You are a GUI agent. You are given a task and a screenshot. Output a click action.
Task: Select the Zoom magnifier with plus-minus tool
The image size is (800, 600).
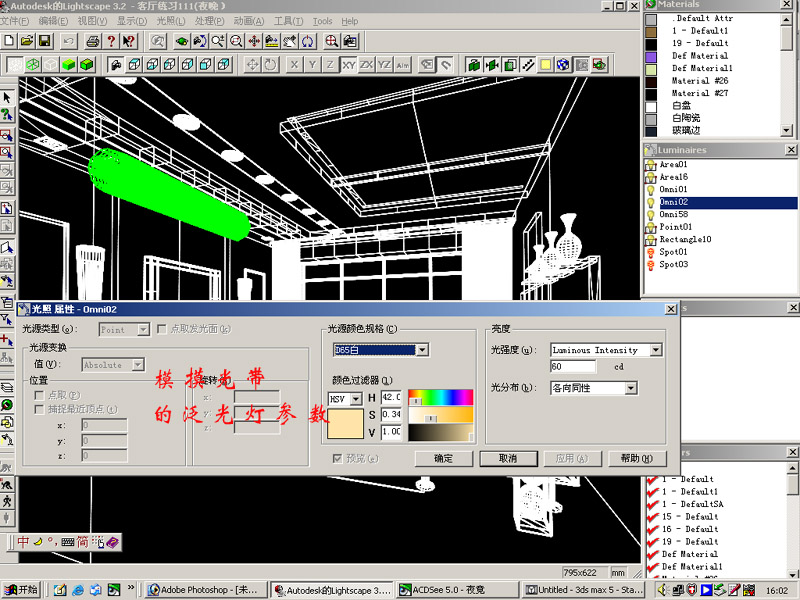(x=218, y=41)
